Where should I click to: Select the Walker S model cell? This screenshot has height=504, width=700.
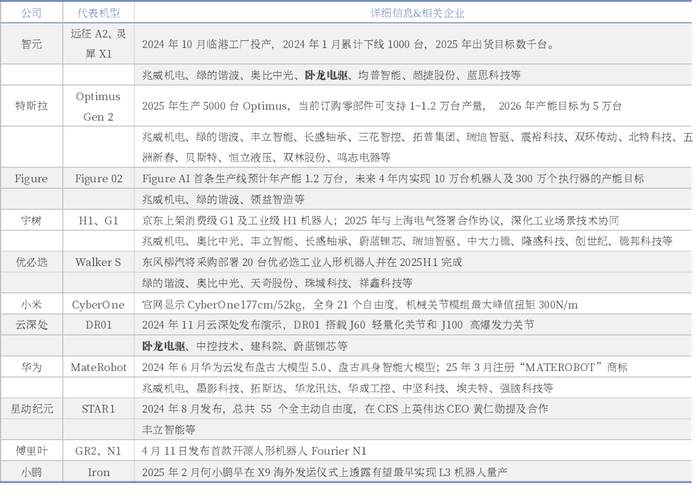(x=98, y=262)
